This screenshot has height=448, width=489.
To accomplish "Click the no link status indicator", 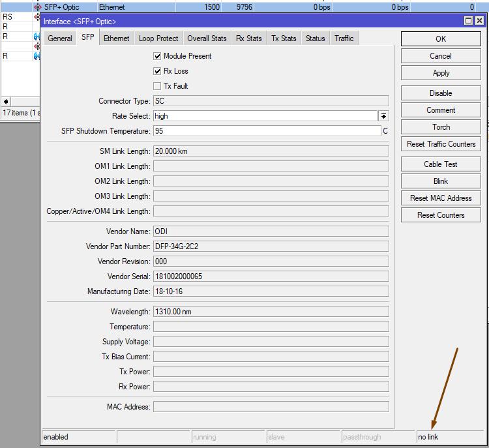I will [451, 437].
